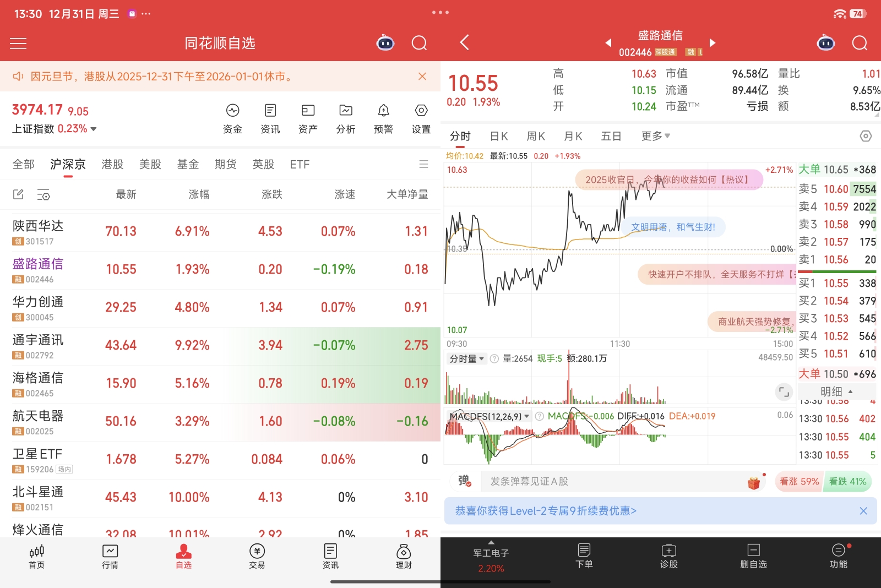This screenshot has width=881, height=588.
Task: Go to 首页 home in bottom bar
Action: coord(36,557)
